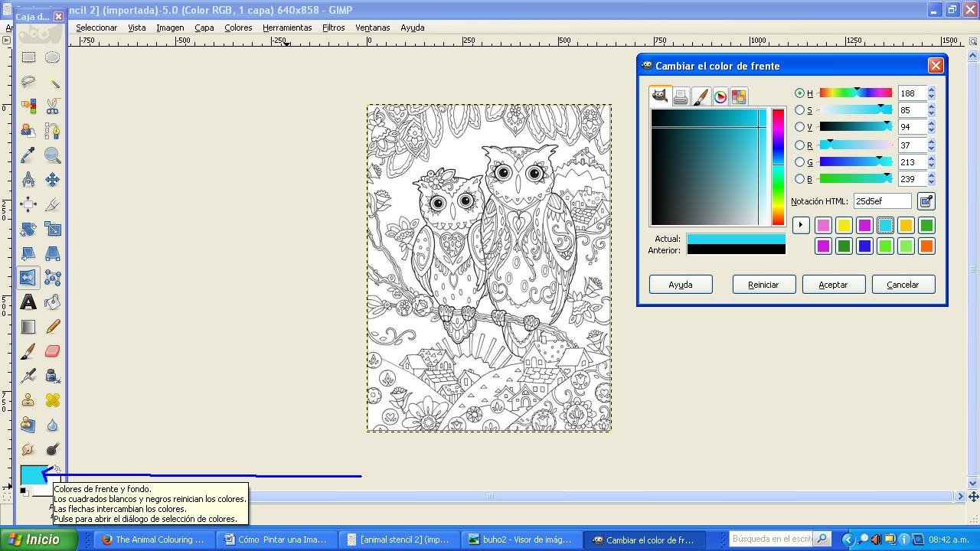The width and height of the screenshot is (980, 551).
Task: Click the Ayuda button in the color dialog
Action: (681, 285)
